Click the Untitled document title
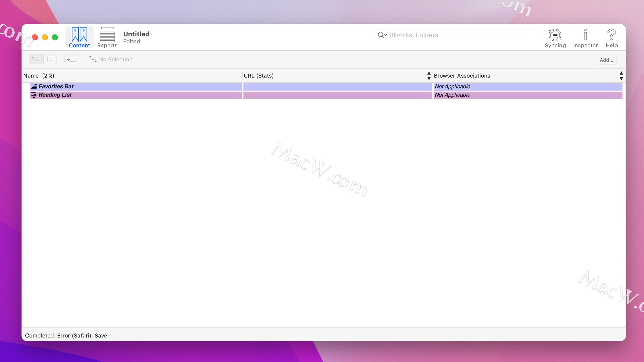644x362 pixels. coord(136,34)
